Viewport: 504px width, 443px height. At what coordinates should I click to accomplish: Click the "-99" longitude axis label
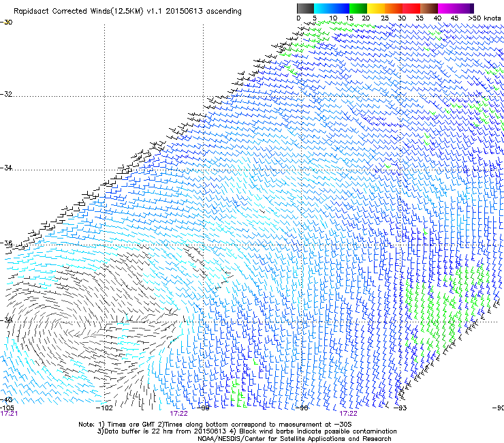203,408
